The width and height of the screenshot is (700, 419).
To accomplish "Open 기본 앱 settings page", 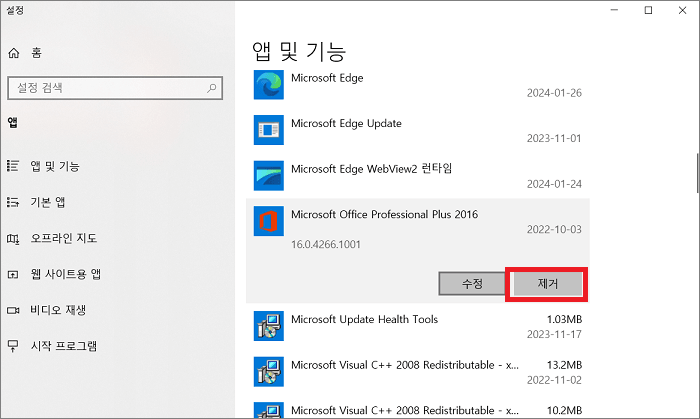I will 48,203.
